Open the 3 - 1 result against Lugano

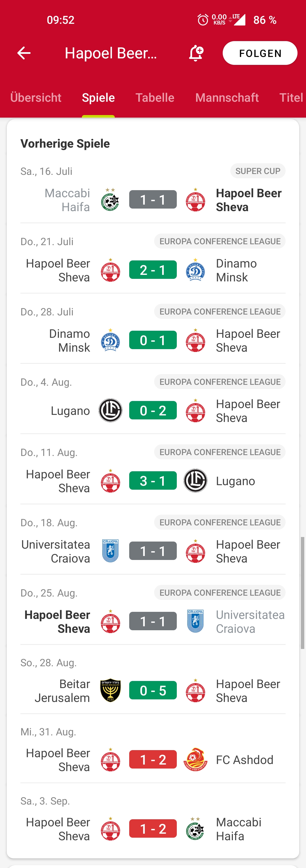pyautogui.click(x=153, y=481)
